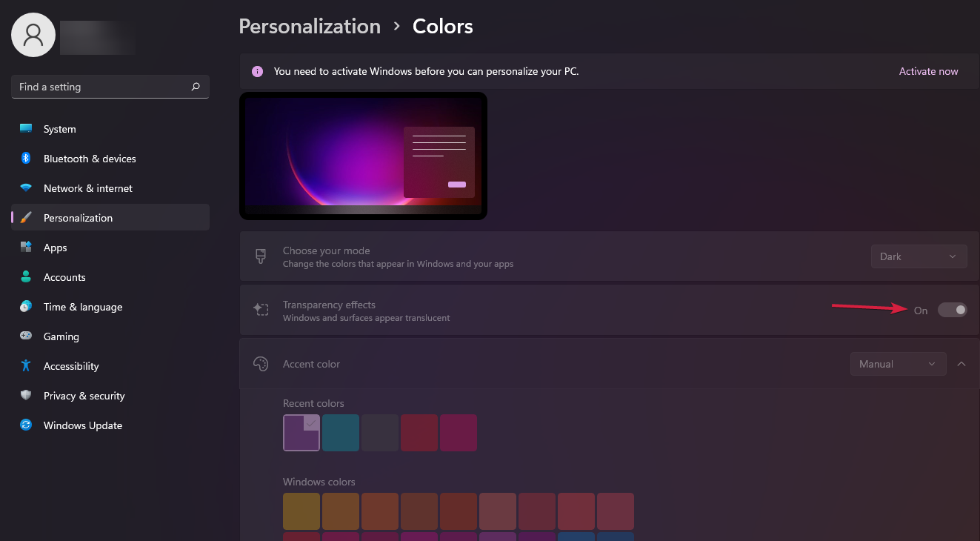This screenshot has height=541, width=980.
Task: Select the teal recent color swatch
Action: tap(341, 433)
